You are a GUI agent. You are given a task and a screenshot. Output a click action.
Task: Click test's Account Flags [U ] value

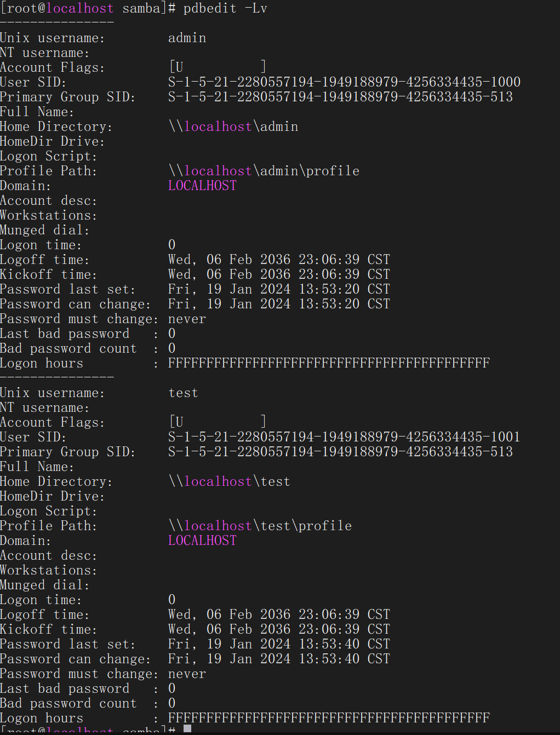coord(218,422)
